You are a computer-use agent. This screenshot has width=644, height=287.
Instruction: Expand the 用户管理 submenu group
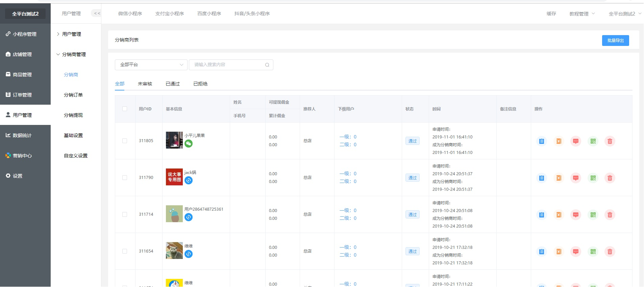[69, 34]
